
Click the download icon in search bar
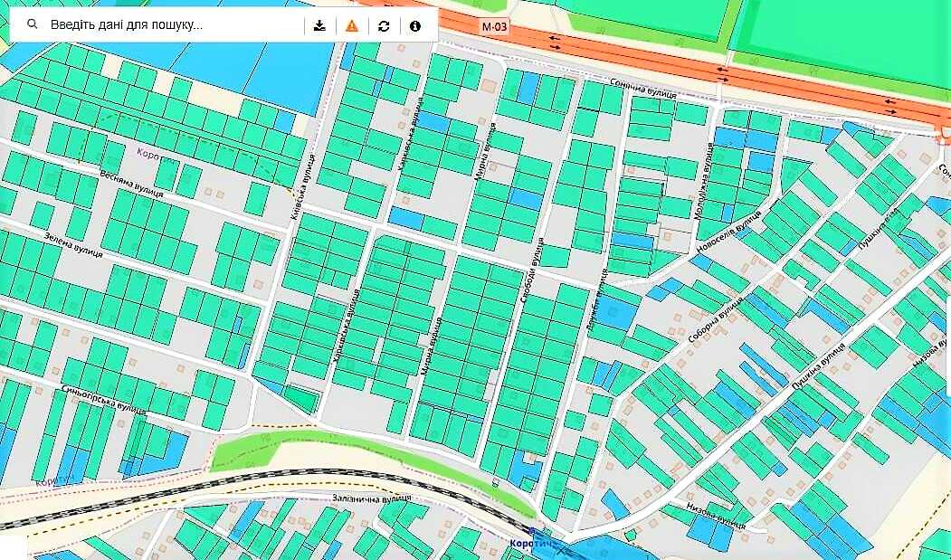(x=319, y=25)
